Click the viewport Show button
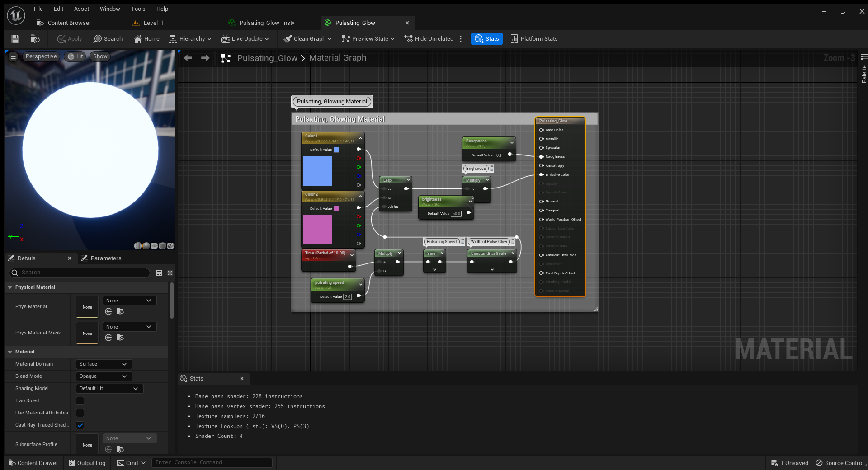The image size is (868, 470). [x=100, y=56]
